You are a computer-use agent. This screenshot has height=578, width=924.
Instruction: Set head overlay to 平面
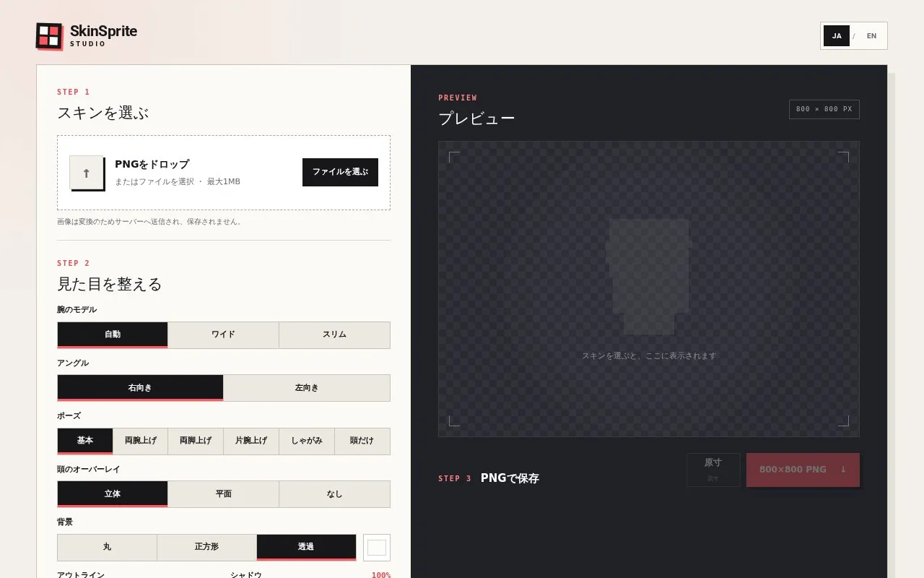click(x=224, y=494)
